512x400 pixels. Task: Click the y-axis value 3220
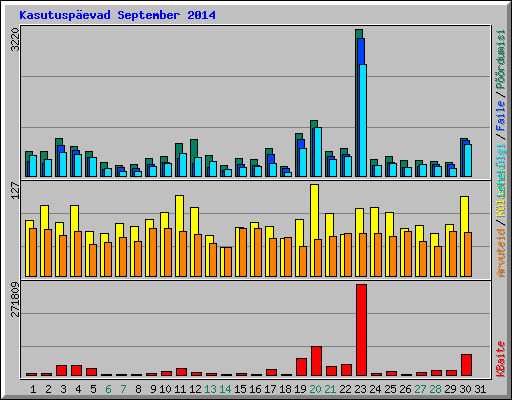[15, 39]
